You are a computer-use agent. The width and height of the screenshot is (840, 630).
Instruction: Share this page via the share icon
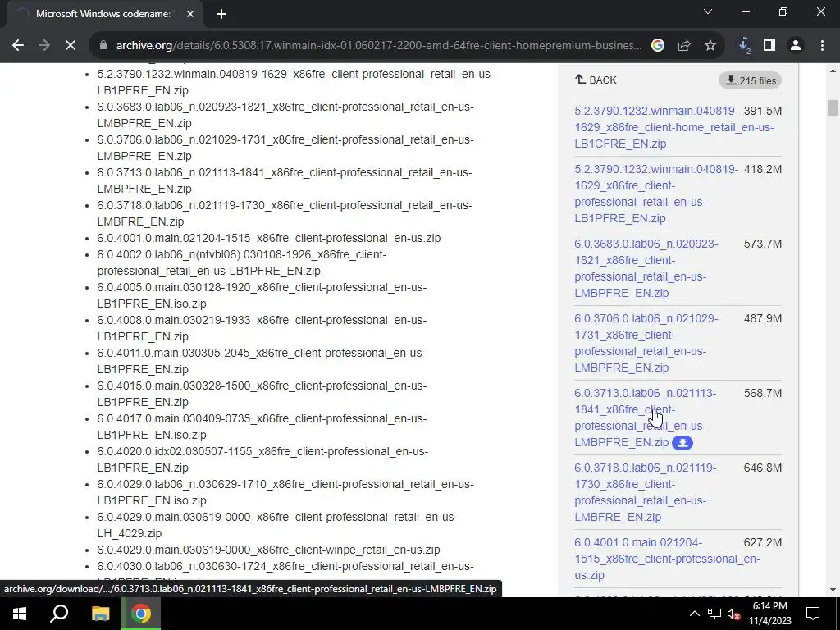coord(684,46)
